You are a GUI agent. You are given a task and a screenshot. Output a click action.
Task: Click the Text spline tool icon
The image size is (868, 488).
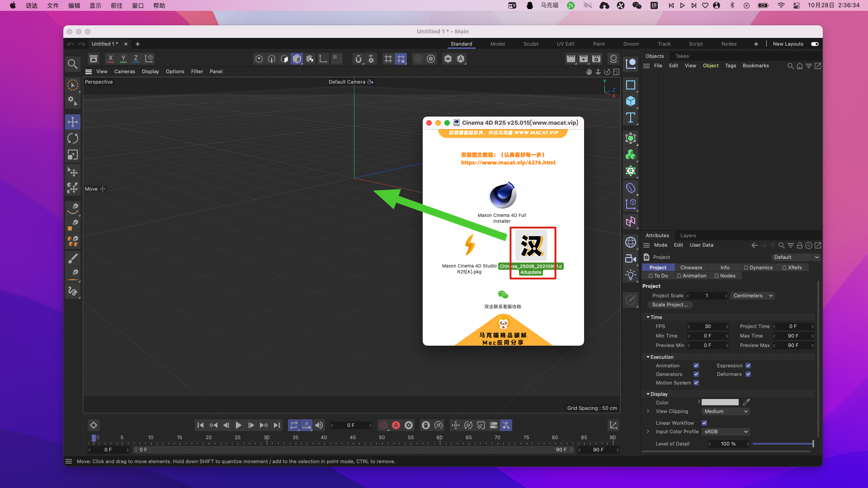click(631, 117)
